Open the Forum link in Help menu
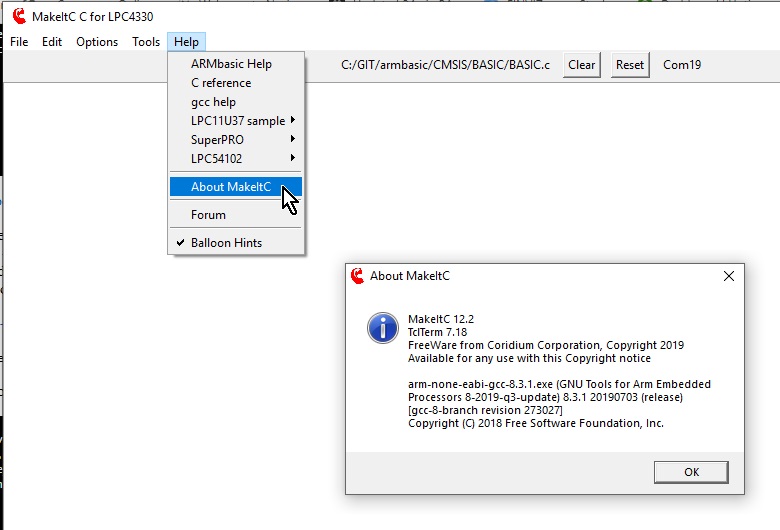This screenshot has width=780, height=530. [208, 215]
